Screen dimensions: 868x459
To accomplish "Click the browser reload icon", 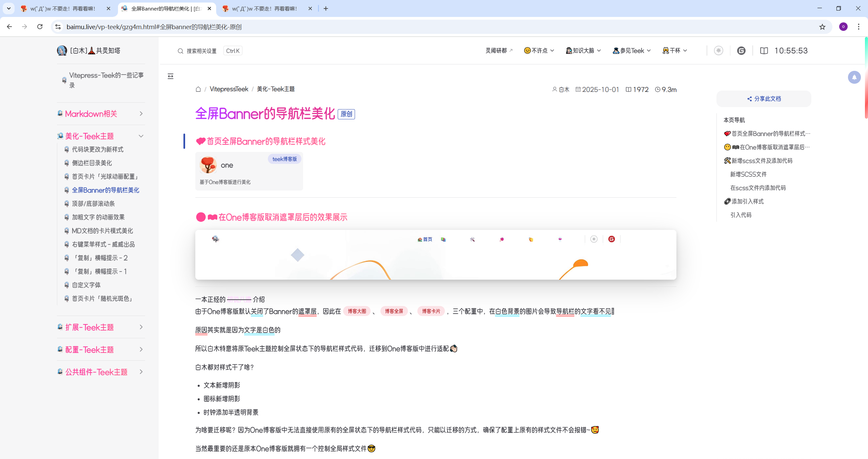I will coord(40,27).
